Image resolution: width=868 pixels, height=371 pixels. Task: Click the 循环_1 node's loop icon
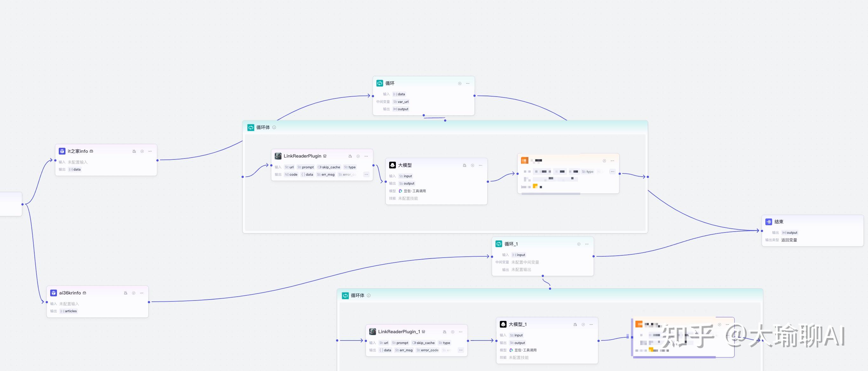pos(499,244)
